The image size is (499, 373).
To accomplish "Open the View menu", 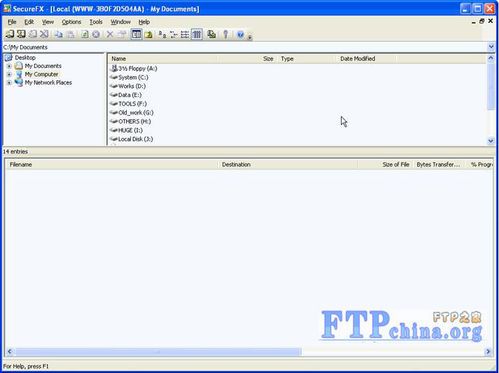I will tap(48, 22).
